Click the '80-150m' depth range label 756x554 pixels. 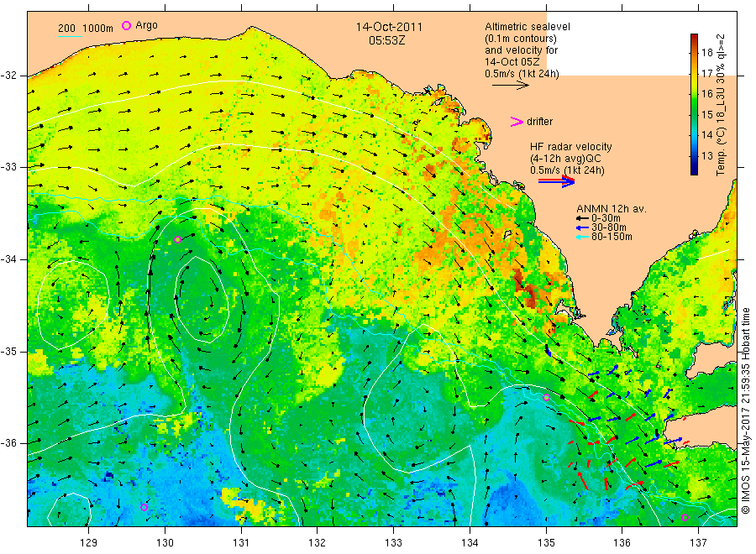[x=612, y=237]
